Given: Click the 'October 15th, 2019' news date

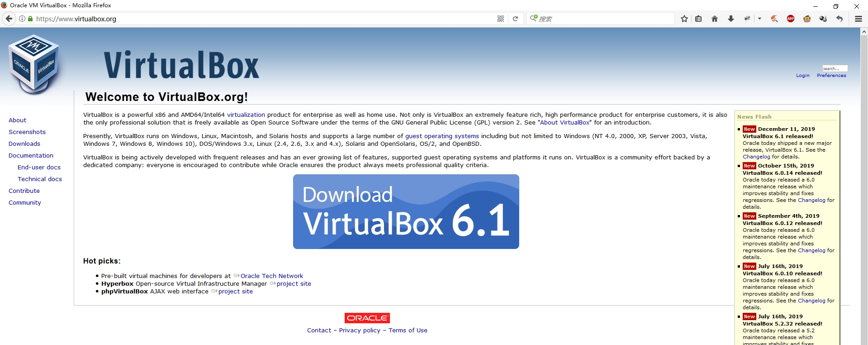Looking at the screenshot, I should click(x=786, y=166).
